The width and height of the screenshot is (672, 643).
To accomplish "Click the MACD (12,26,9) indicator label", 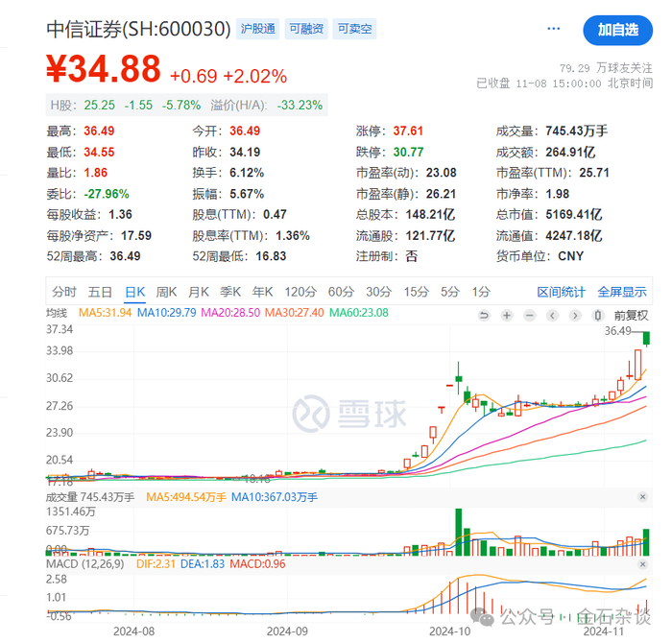I will [x=84, y=563].
